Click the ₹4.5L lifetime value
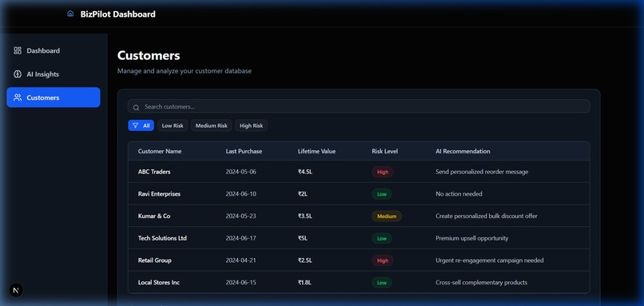This screenshot has height=306, width=644. click(305, 172)
